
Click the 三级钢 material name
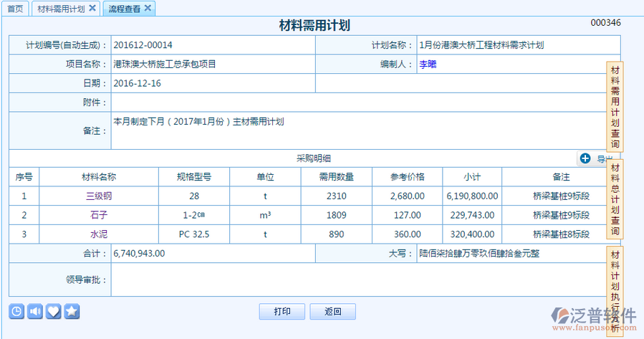click(x=99, y=196)
